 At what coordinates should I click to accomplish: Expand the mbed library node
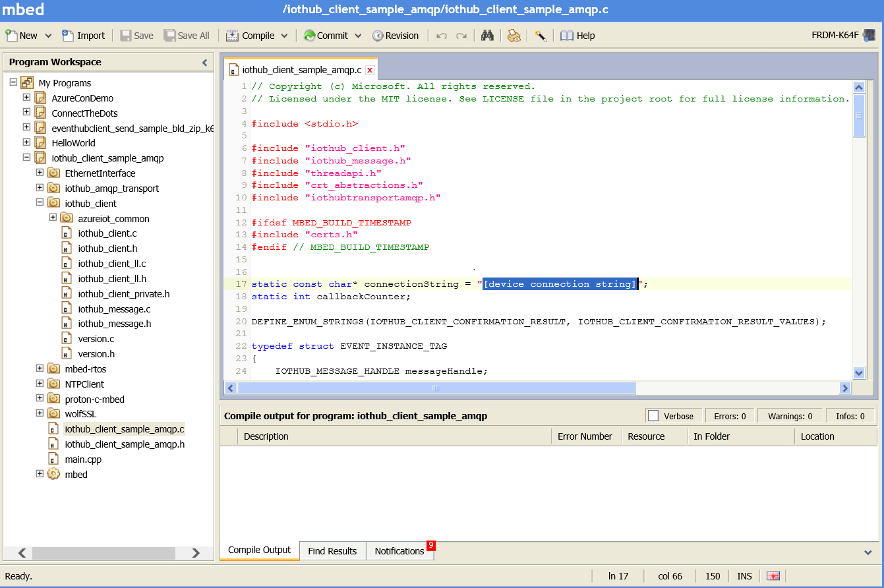40,474
